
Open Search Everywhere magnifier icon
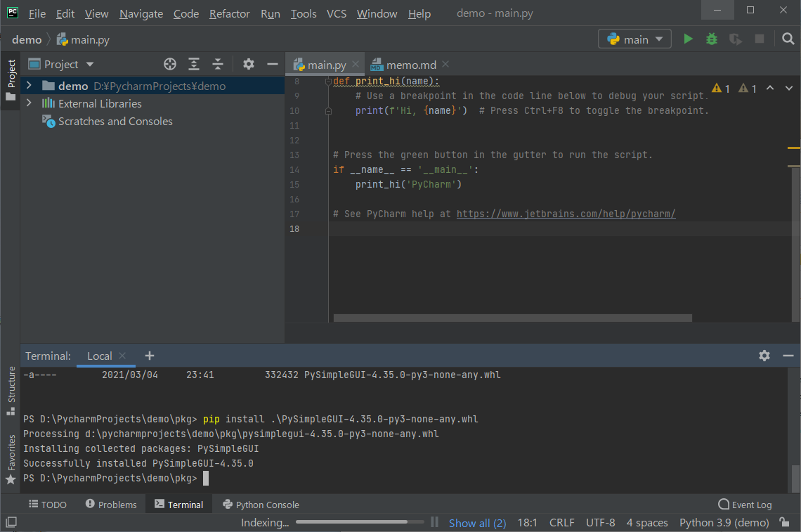click(x=788, y=39)
